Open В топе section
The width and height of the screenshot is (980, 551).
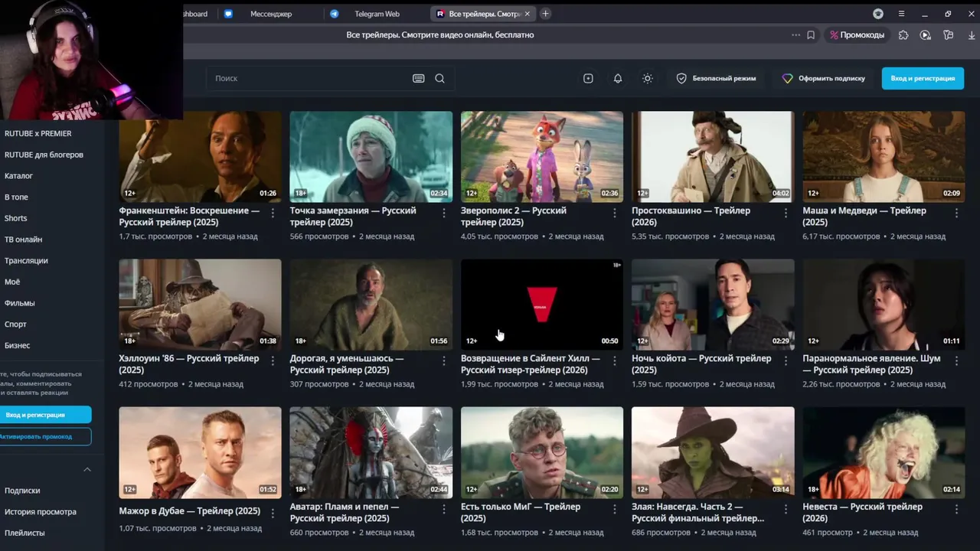(x=16, y=197)
